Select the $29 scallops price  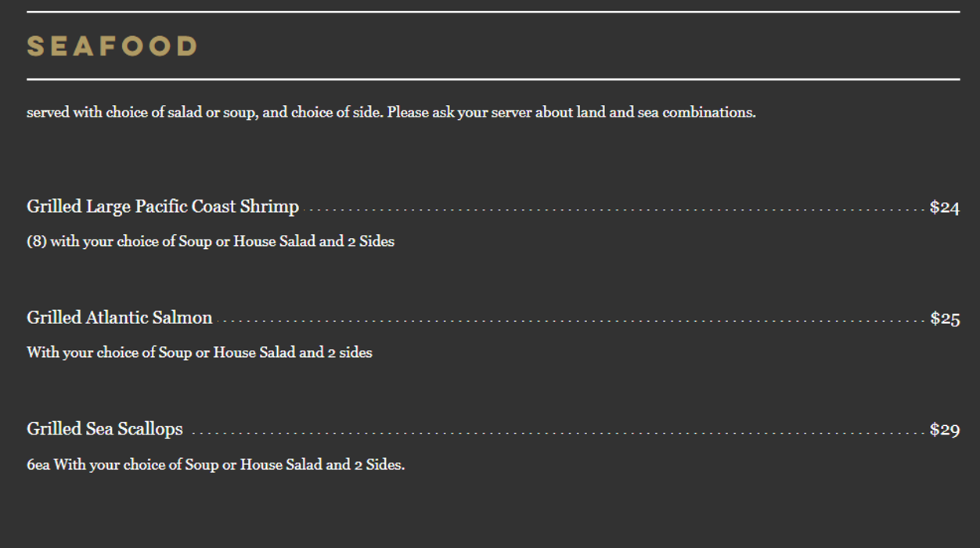944,430
